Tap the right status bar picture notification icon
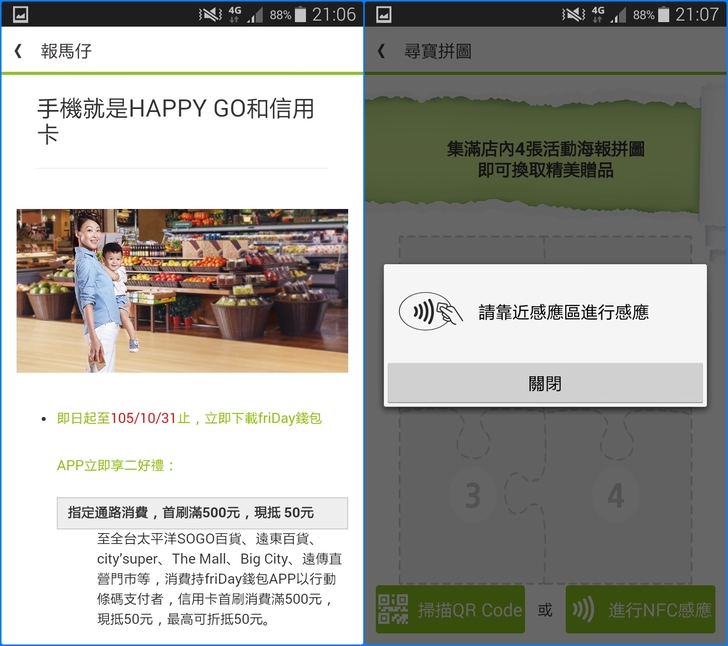The height and width of the screenshot is (646, 728). 384,14
